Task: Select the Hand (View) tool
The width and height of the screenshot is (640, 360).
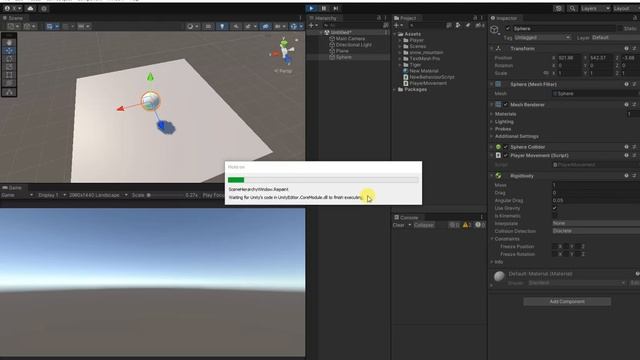Action: [9, 43]
